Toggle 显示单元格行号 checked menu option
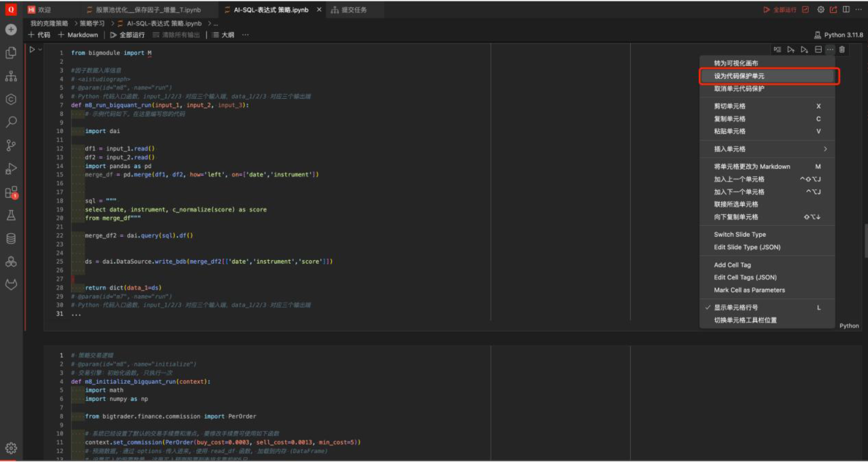Screen dimensions: 868x462 (736, 307)
